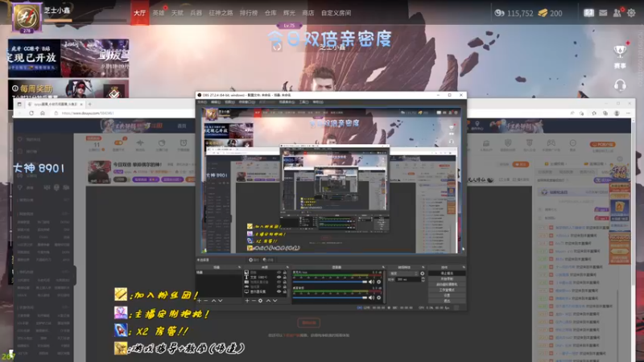644x362 pixels.
Task: Move the selected scene down in OBS
Action: [x=220, y=300]
